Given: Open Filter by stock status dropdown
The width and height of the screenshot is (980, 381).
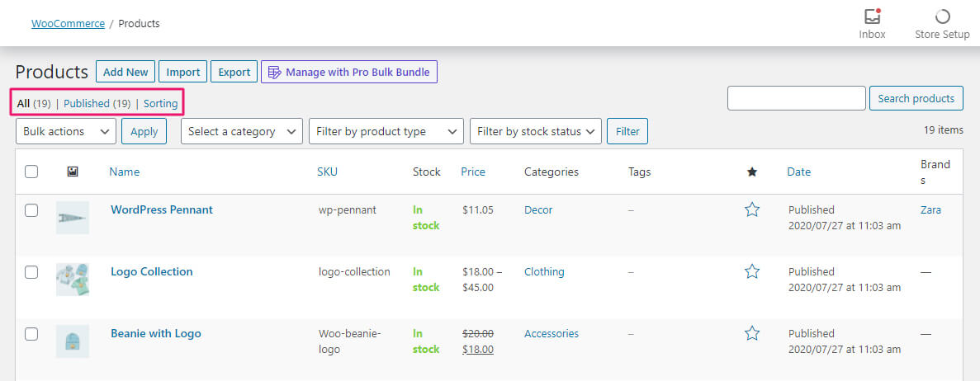Looking at the screenshot, I should pyautogui.click(x=535, y=131).
